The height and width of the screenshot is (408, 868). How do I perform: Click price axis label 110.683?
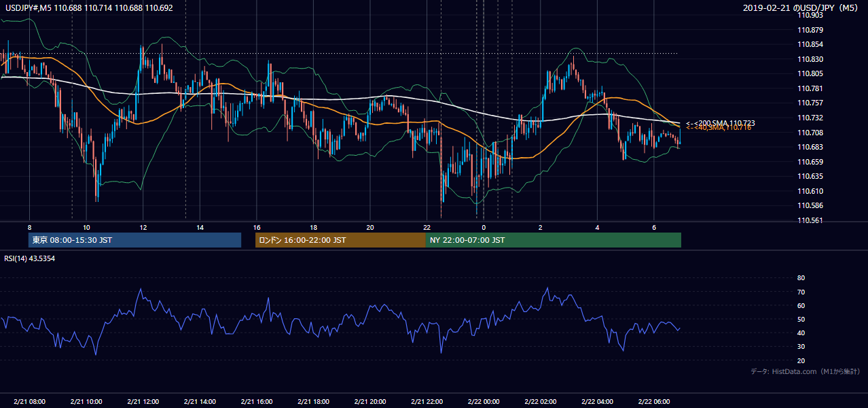[x=810, y=147]
